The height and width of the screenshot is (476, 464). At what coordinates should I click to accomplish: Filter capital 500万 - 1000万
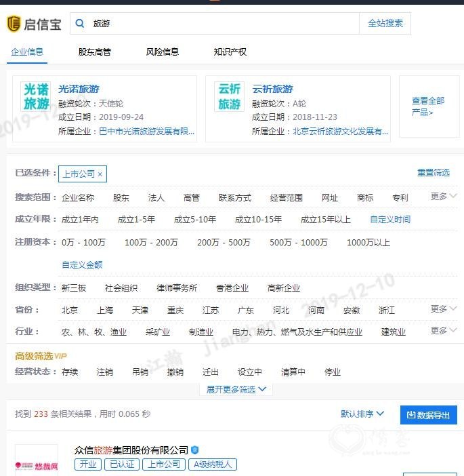pyautogui.click(x=299, y=242)
